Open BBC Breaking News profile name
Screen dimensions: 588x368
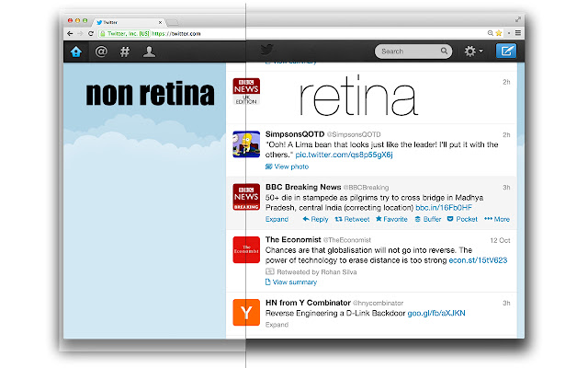303,187
